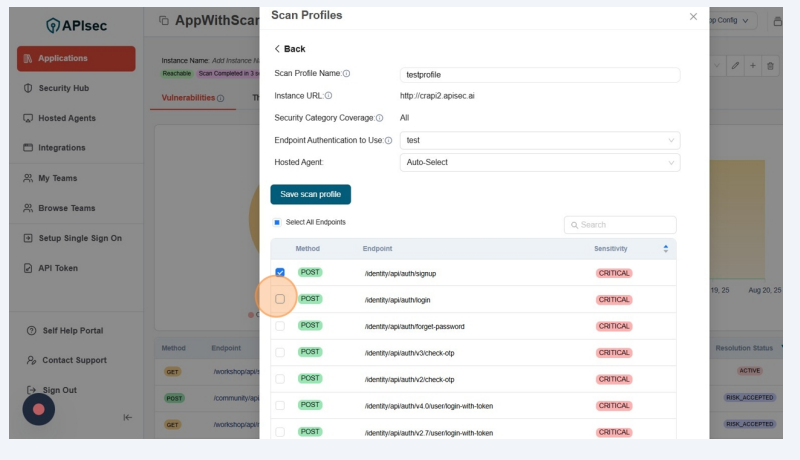
Task: Expand the Hosted Agent Auto-Select dropdown
Action: pos(539,162)
